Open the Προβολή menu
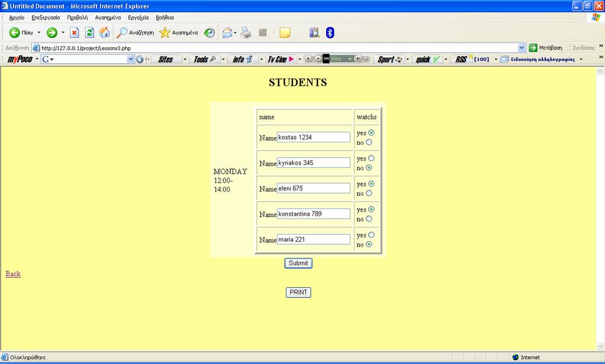605x364 pixels. pos(77,17)
